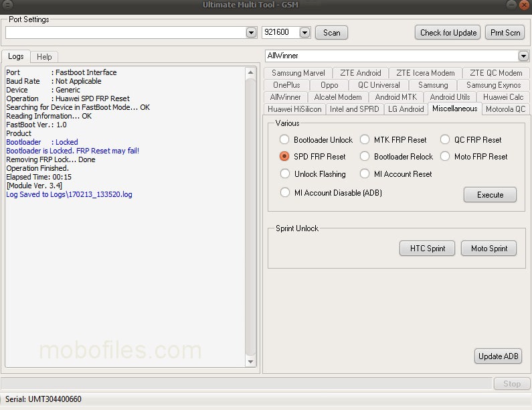Viewport: 532px width, 410px height.
Task: Click log scrollbar down arrow
Action: click(x=250, y=362)
